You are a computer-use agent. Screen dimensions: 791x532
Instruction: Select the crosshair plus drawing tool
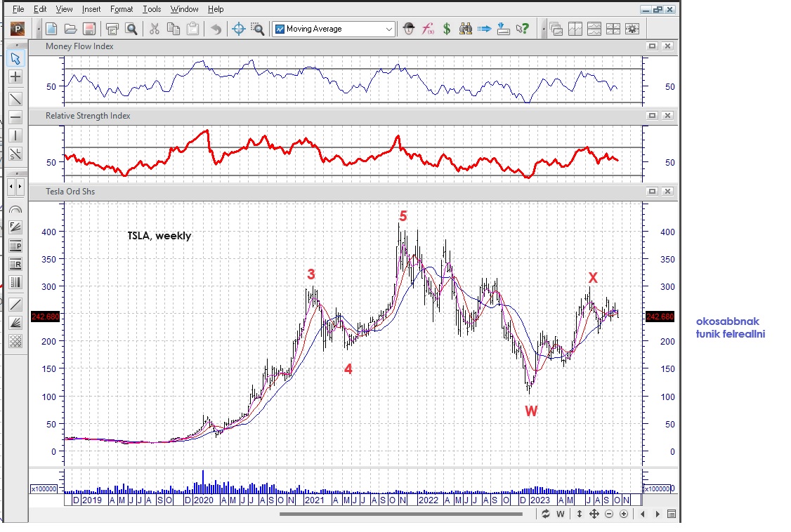15,77
